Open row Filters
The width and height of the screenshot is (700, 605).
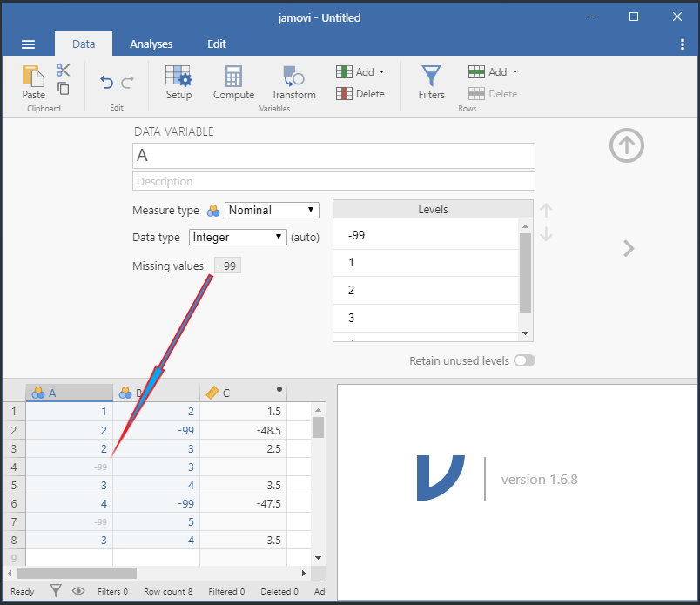pos(431,82)
